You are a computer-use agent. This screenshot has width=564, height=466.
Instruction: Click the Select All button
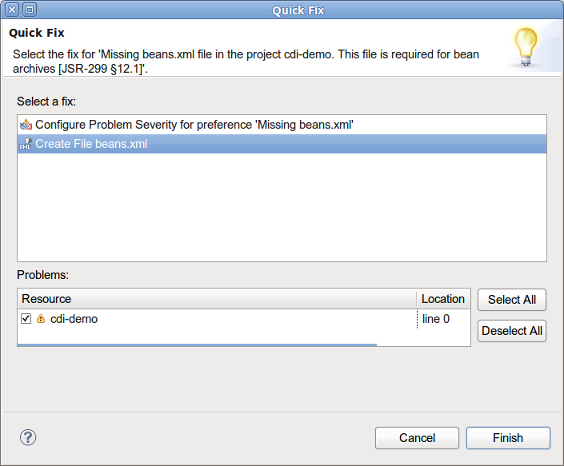point(512,300)
